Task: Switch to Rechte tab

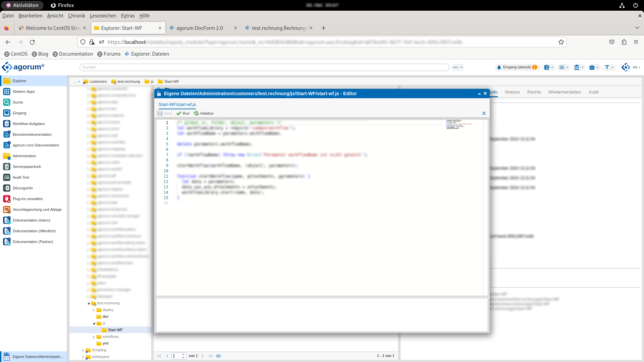Action: coord(534,92)
